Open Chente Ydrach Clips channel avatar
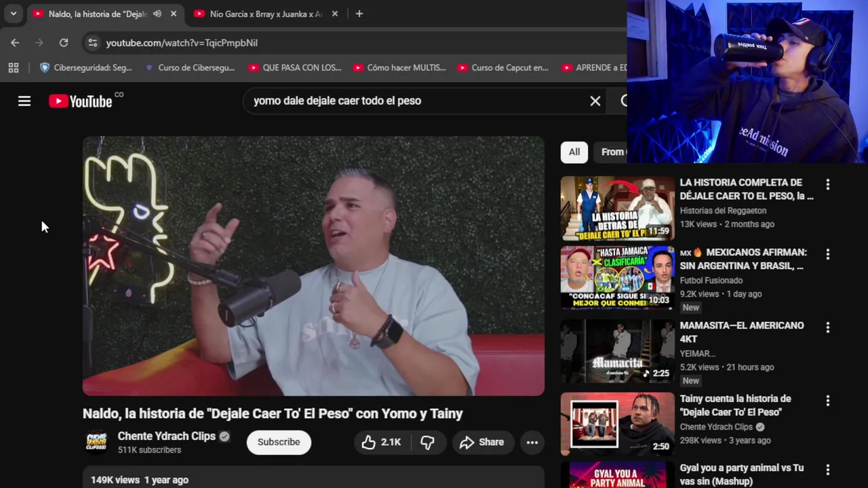The height and width of the screenshot is (488, 868). [96, 442]
